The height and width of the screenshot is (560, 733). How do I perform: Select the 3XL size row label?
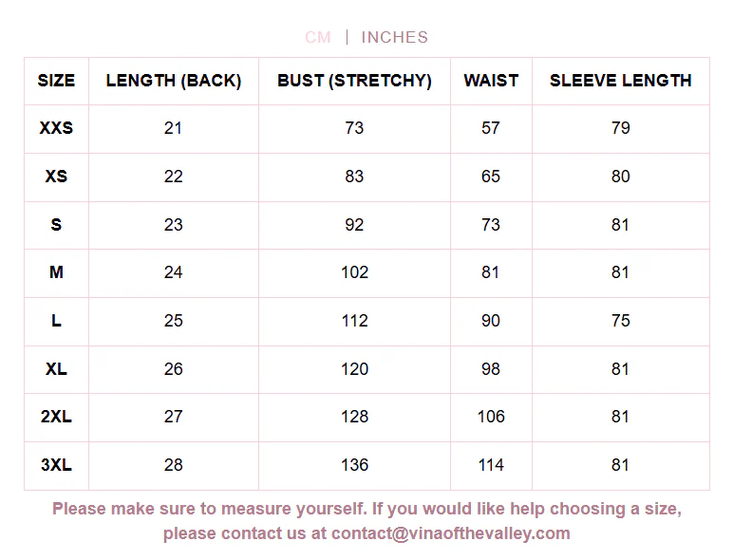point(56,465)
